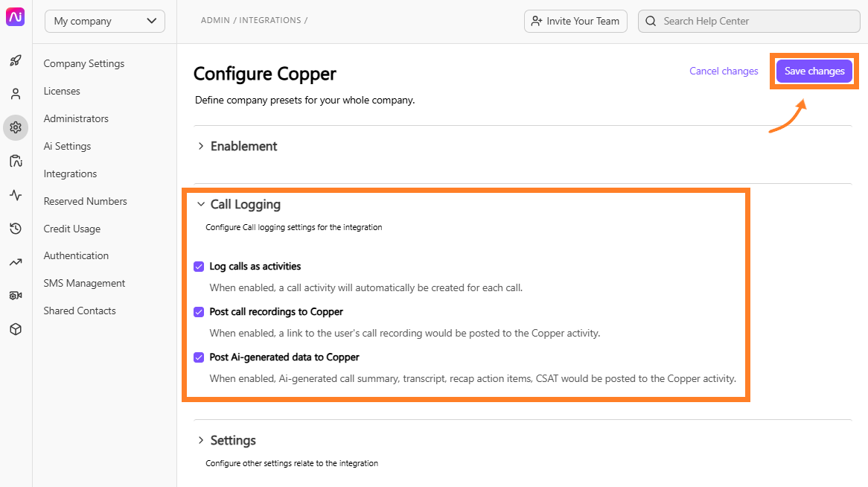Open the My company dropdown
This screenshot has height=487, width=868.
[105, 21]
